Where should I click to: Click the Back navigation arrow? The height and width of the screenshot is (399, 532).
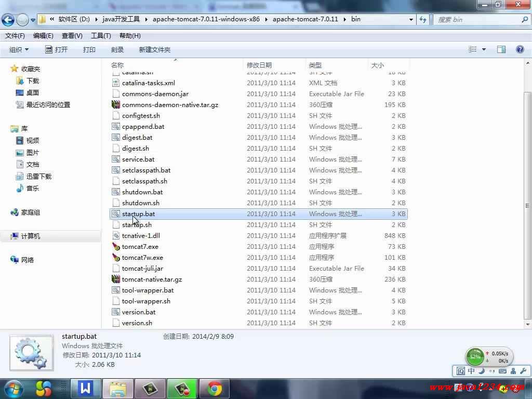[8, 20]
